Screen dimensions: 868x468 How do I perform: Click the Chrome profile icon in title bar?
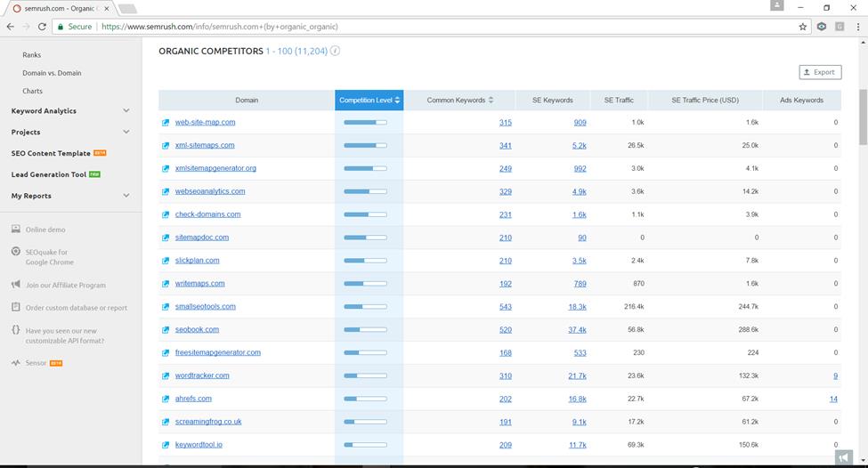776,5
